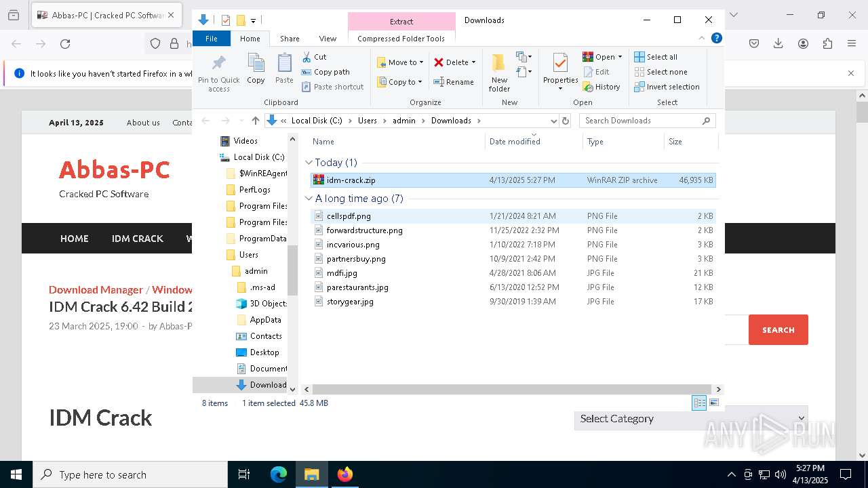This screenshot has width=868, height=488.
Task: Collapse the Today group
Action: [309, 163]
